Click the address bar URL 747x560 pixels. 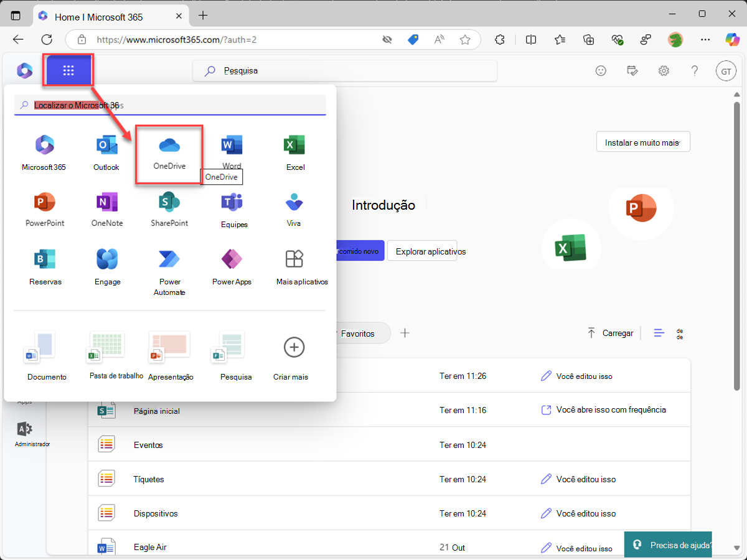click(177, 40)
